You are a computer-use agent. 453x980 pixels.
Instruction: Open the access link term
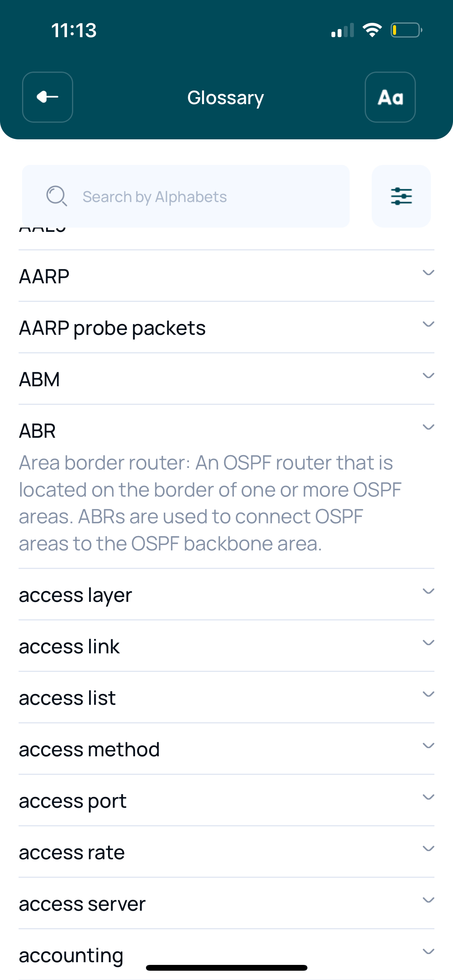click(x=69, y=647)
